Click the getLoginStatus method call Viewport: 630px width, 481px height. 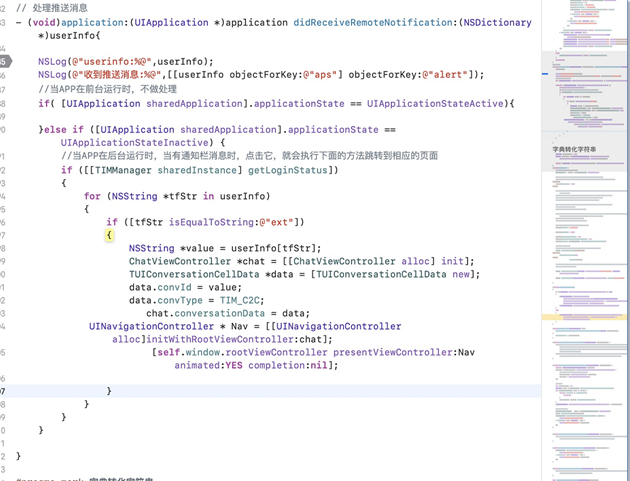pos(288,170)
